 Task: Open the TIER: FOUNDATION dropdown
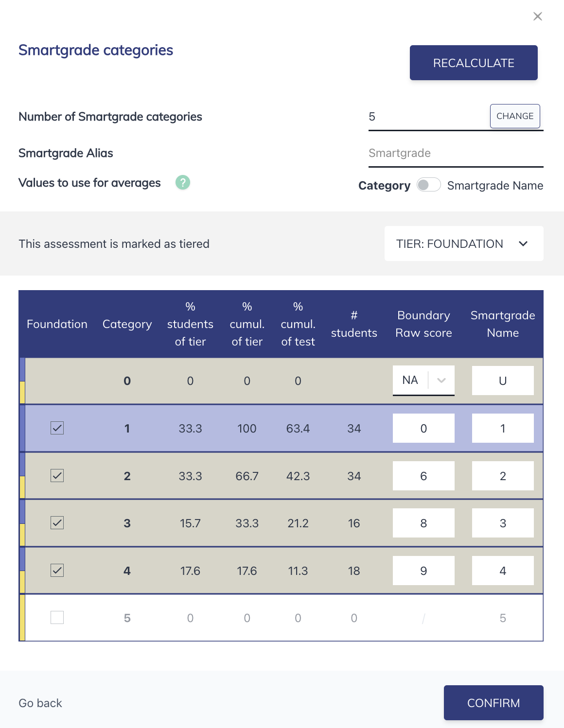tap(463, 243)
